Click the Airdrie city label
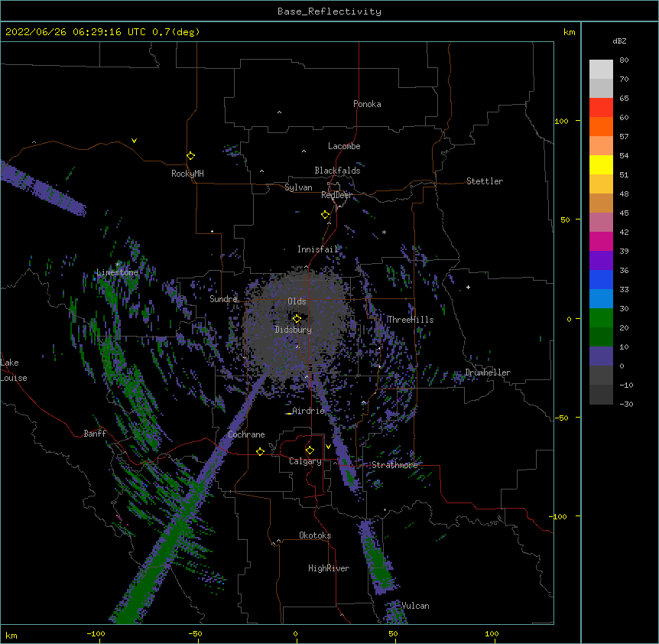 click(x=309, y=411)
